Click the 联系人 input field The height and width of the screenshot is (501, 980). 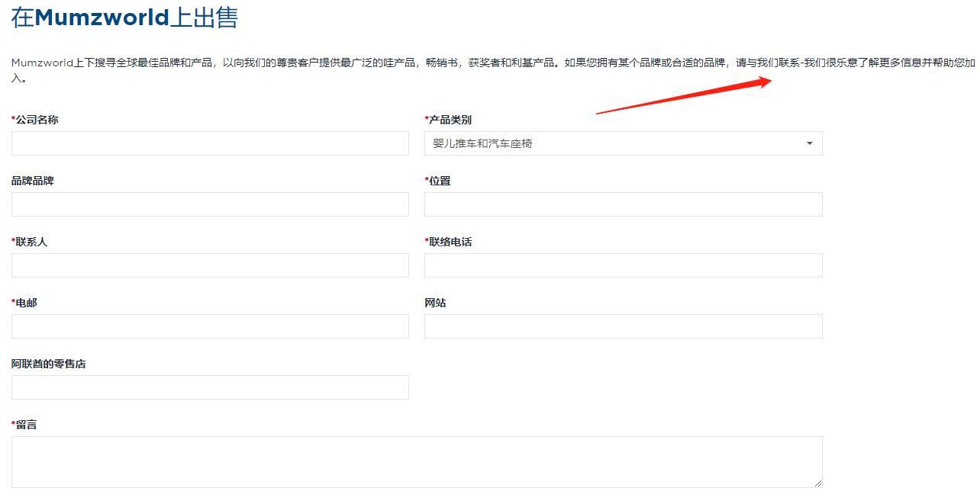210,265
